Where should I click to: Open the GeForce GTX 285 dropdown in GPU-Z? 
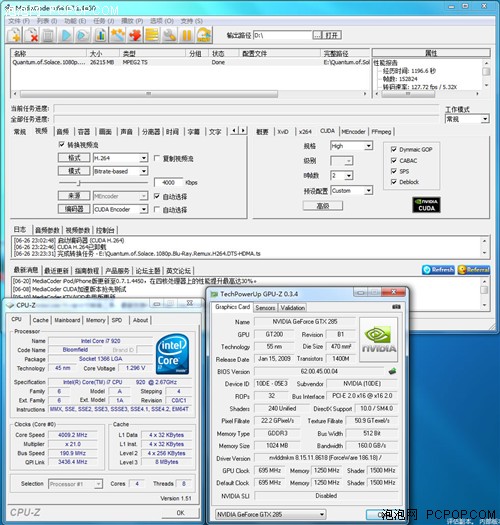click(x=270, y=514)
